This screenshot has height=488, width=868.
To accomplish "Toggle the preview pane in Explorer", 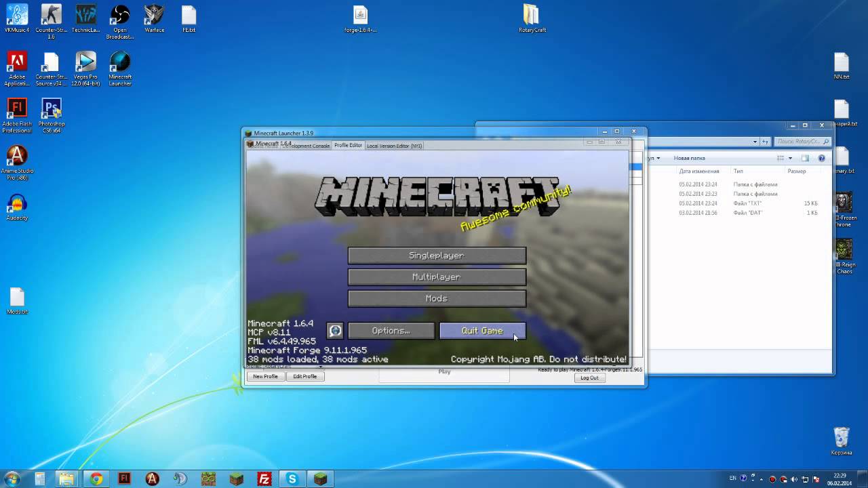I will [806, 158].
